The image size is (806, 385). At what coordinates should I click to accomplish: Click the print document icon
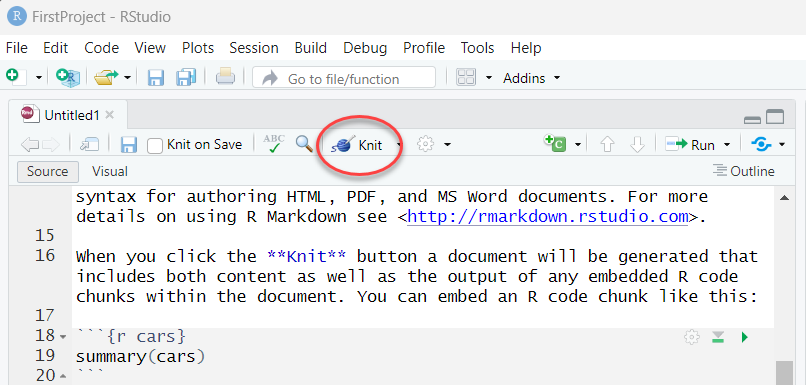(225, 78)
